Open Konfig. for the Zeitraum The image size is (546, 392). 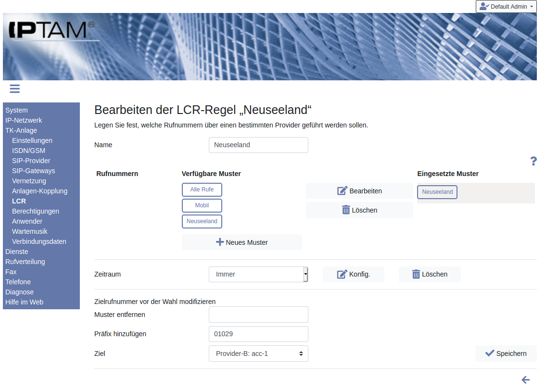[353, 274]
